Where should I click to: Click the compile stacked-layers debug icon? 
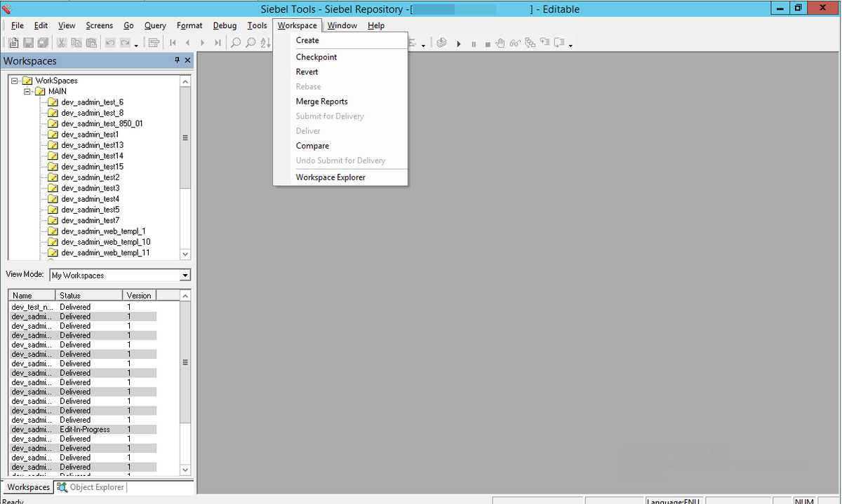click(441, 43)
